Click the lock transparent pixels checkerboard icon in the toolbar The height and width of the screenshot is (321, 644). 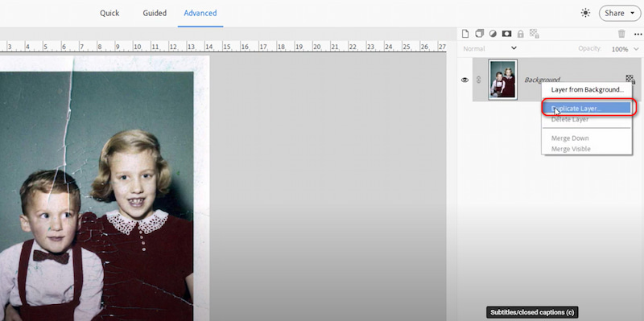(535, 34)
